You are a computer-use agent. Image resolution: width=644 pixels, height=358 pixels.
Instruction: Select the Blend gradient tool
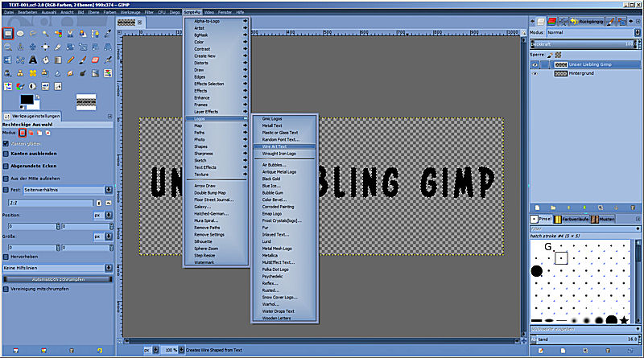coord(58,60)
